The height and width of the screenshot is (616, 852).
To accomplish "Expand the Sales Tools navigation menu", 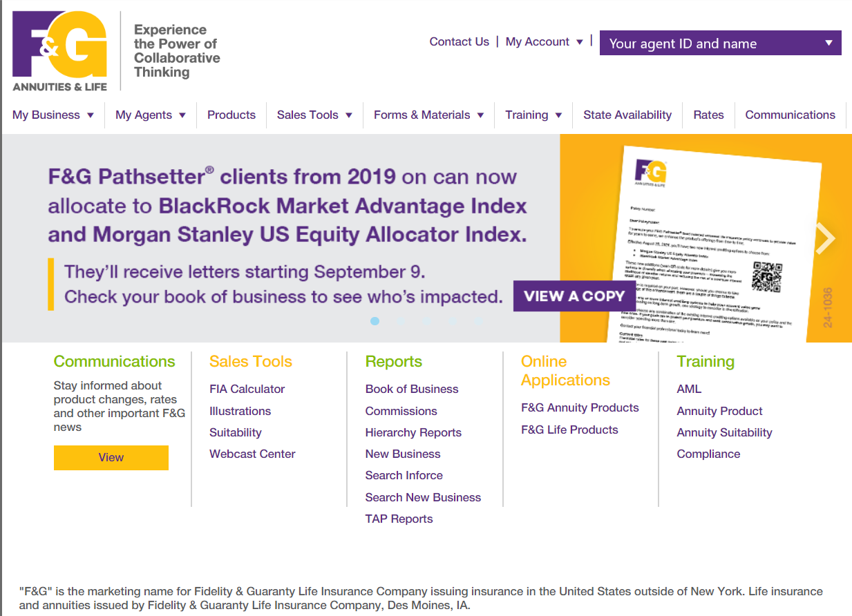I will pyautogui.click(x=314, y=115).
